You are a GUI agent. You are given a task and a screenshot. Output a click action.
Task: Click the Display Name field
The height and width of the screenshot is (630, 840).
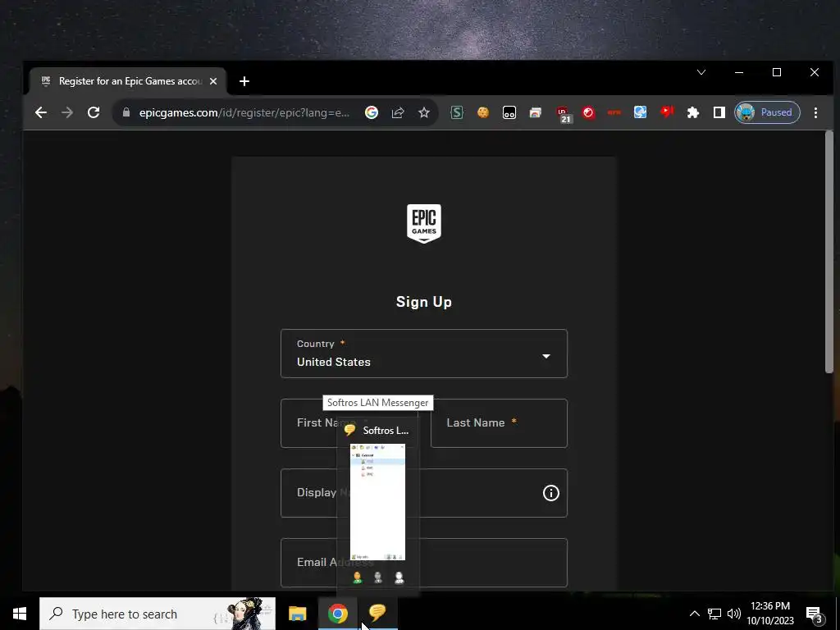[424, 493]
